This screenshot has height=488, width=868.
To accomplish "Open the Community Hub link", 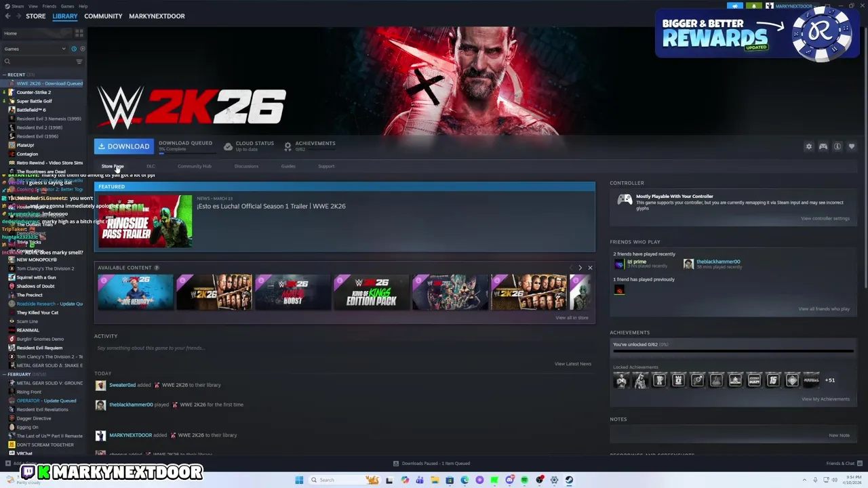I will click(195, 166).
